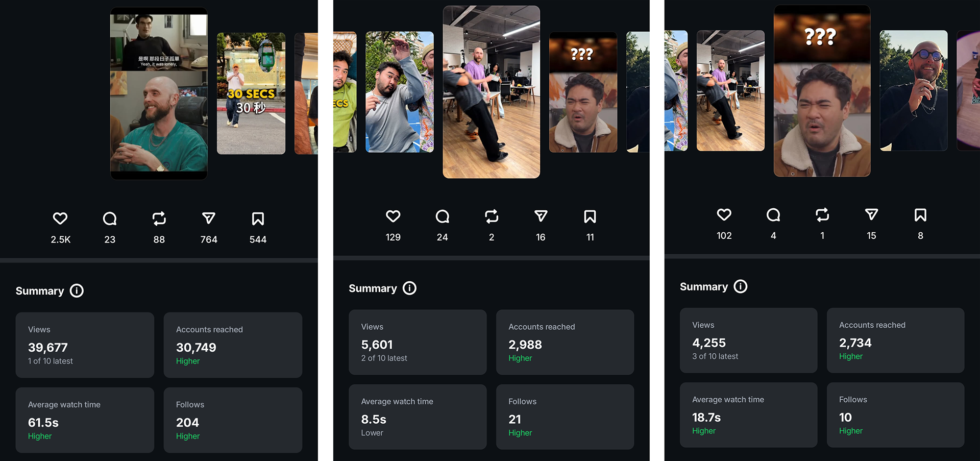Image resolution: width=980 pixels, height=461 pixels.
Task: Tap the heart icon showing 129 likes
Action: click(393, 216)
